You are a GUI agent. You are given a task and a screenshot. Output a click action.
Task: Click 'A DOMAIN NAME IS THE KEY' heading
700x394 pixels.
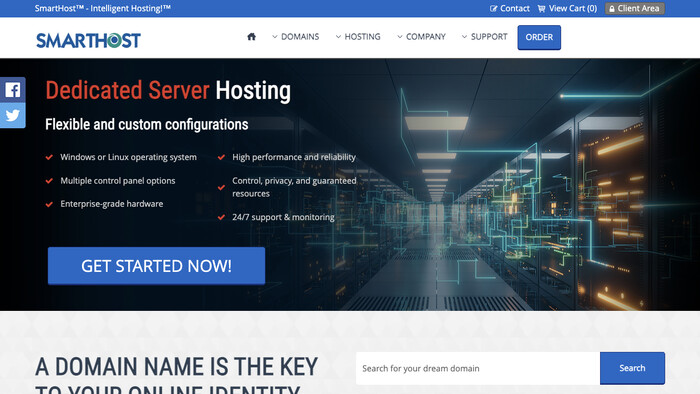[x=176, y=367]
